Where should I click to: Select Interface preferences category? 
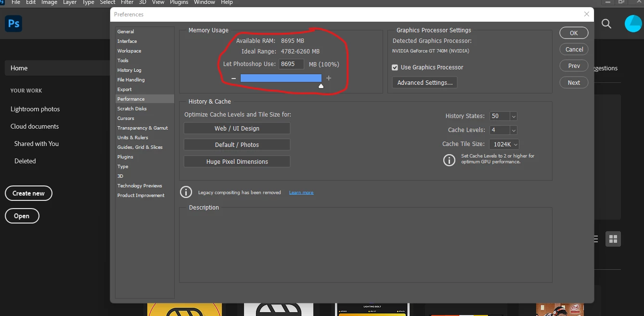click(145, 41)
